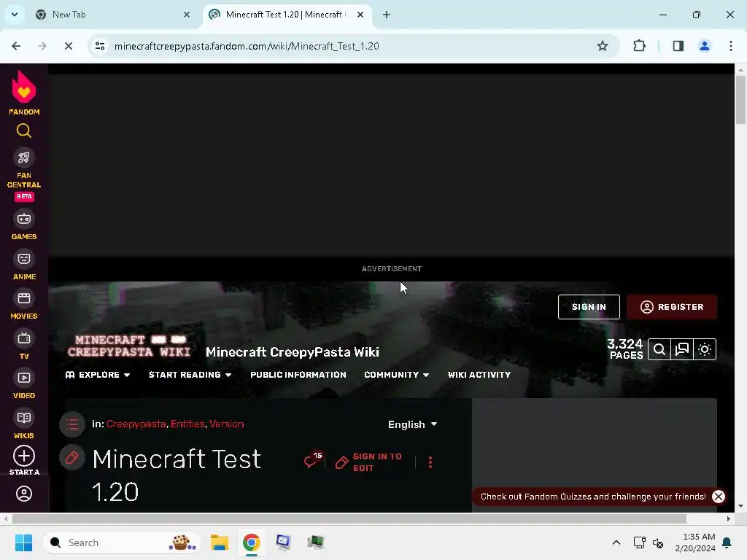Open the page more-actions three dots
Screen dimensions: 747x560
(x=430, y=462)
